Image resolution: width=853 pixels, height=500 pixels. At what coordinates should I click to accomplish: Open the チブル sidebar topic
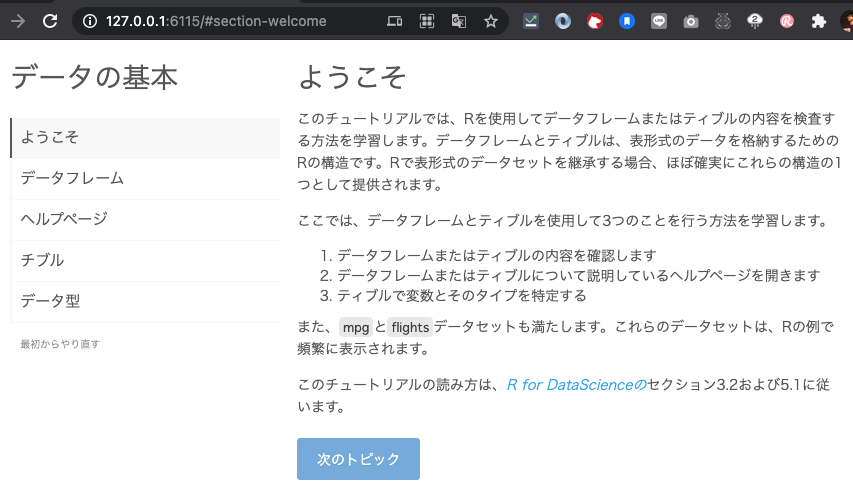coord(145,261)
